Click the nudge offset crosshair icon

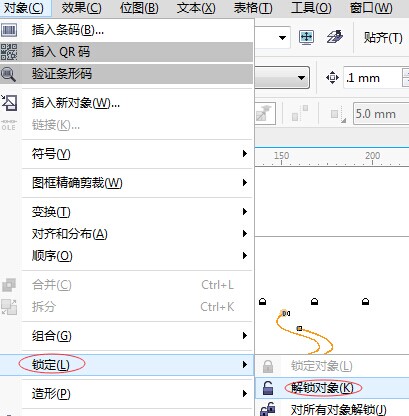point(332,78)
